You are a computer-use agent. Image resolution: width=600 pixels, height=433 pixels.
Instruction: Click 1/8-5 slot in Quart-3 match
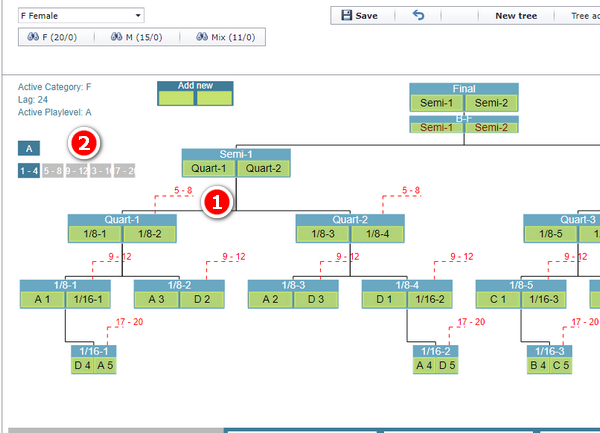point(551,234)
